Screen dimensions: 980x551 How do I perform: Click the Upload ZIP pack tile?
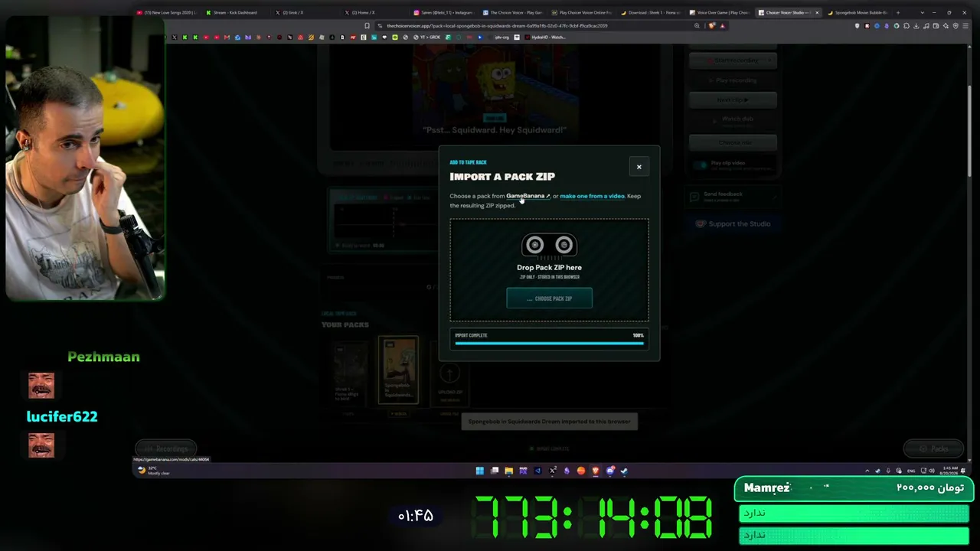[450, 375]
